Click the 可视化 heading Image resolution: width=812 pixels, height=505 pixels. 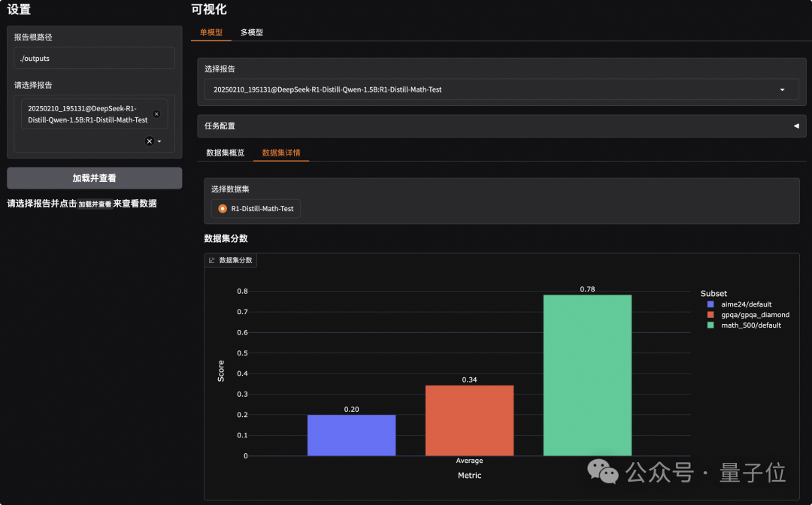tap(209, 9)
